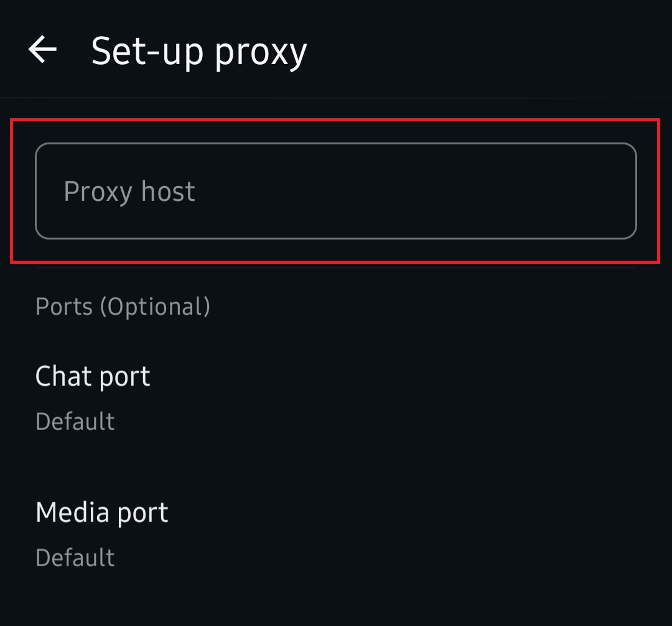Click "(Optional)" text beside Ports
This screenshot has width=672, height=626.
point(155,307)
